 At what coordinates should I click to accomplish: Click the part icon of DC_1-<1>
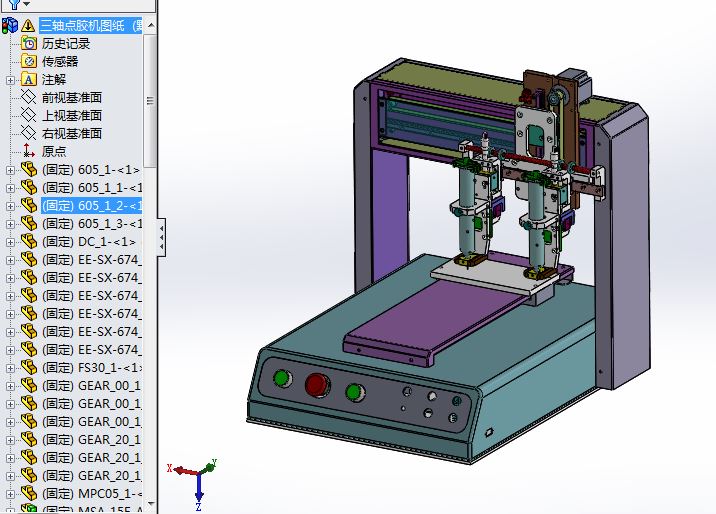click(x=28, y=241)
